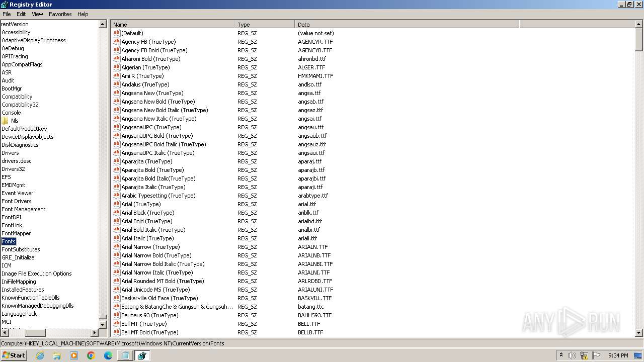Click the string value icon for Algerian (TrueType)

point(116,67)
